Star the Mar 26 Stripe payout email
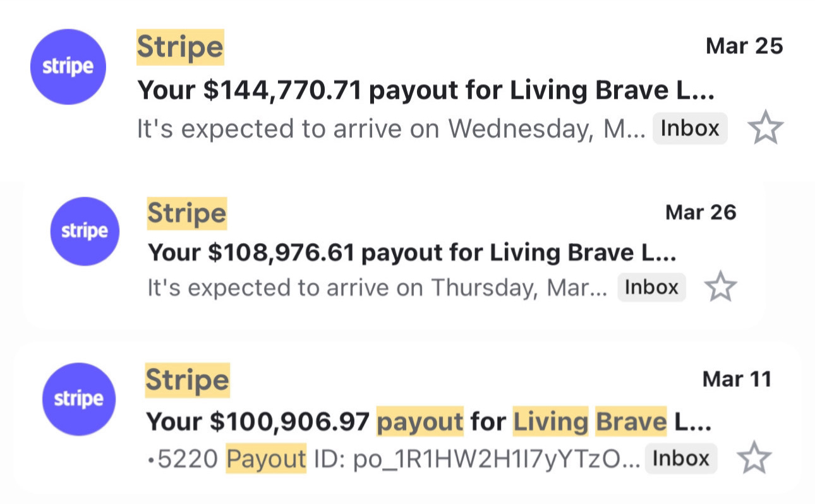 720,288
